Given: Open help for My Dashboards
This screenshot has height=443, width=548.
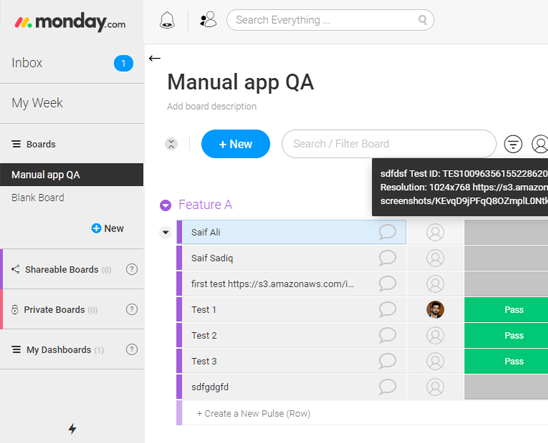Looking at the screenshot, I should click(132, 350).
